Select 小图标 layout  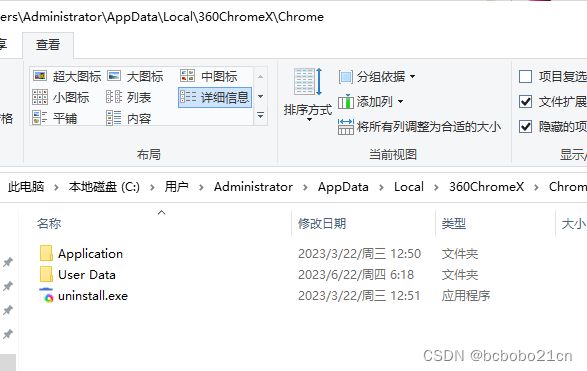(x=61, y=97)
